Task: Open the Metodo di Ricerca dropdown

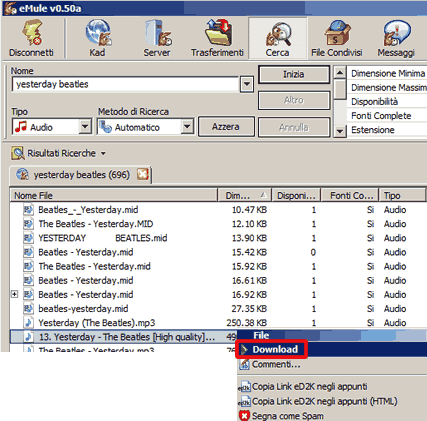Action: click(187, 127)
